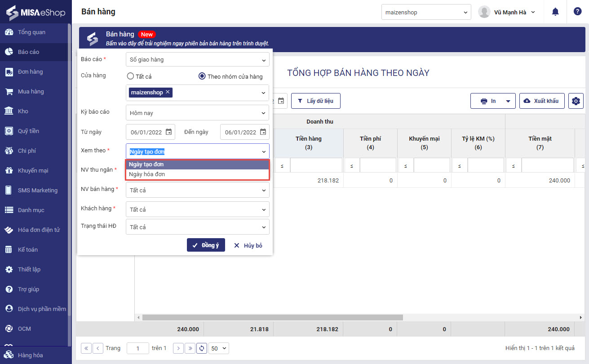Open calendar picker for Đến ngày
Image resolution: width=589 pixels, height=364 pixels.
pyautogui.click(x=263, y=132)
